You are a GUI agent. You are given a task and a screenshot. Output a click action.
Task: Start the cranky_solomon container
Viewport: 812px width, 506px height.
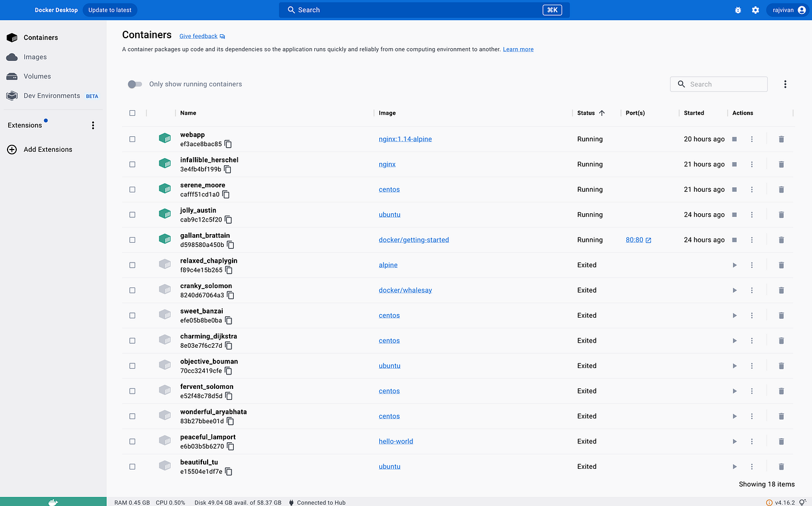(734, 290)
